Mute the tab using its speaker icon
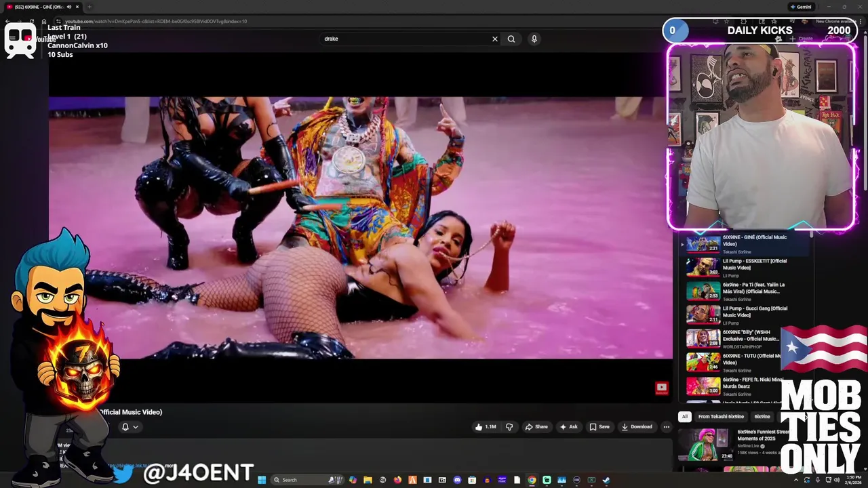The image size is (868, 488). (68, 7)
